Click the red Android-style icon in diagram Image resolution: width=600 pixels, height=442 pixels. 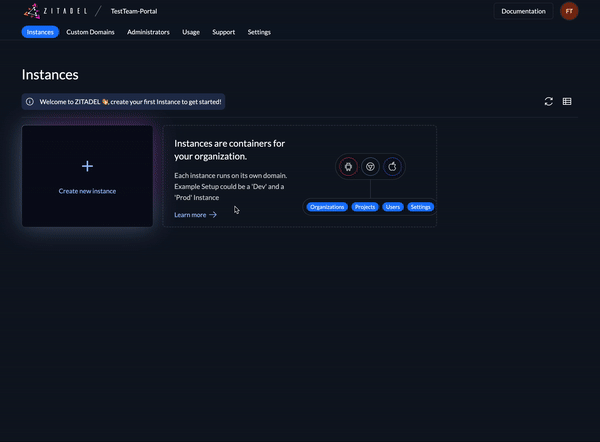pyautogui.click(x=348, y=166)
